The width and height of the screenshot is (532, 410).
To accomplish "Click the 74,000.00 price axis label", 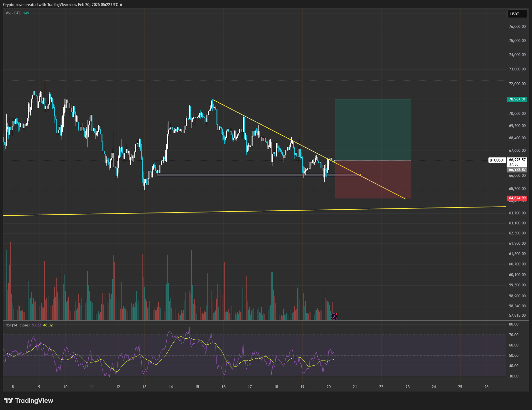I will tap(517, 55).
